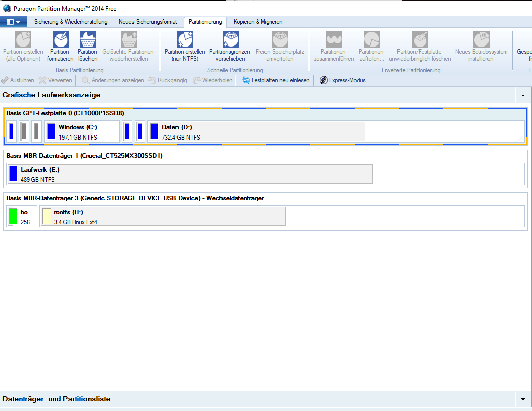The width and height of the screenshot is (532, 411).
Task: Select the green boot partition on disk 3
Action: [x=22, y=216]
